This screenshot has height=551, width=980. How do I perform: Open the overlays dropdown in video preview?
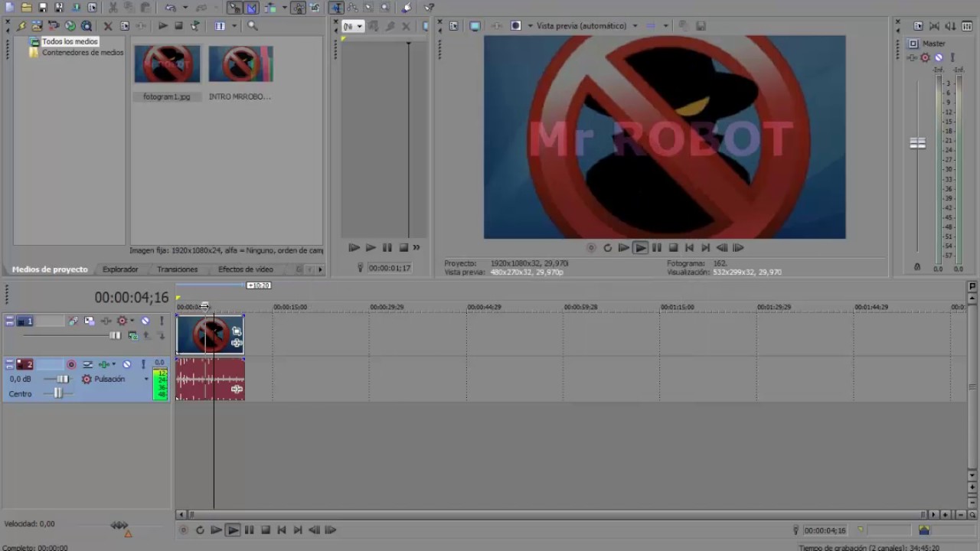coord(665,26)
